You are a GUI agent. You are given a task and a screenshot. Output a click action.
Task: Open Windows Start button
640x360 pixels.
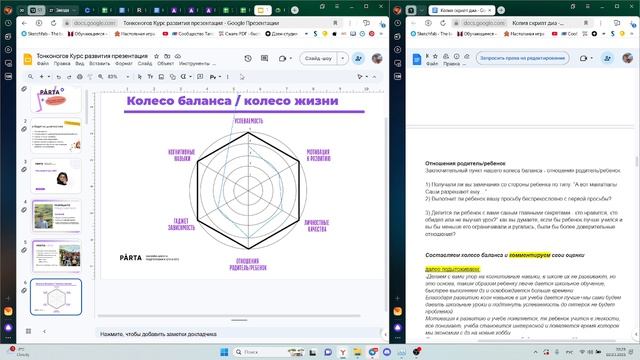pos(224,352)
